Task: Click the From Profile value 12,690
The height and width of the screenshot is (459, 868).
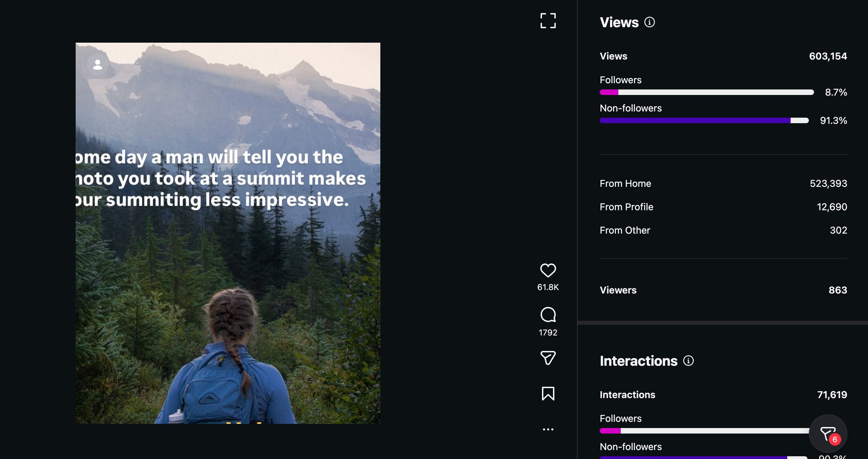Action: [x=832, y=207]
